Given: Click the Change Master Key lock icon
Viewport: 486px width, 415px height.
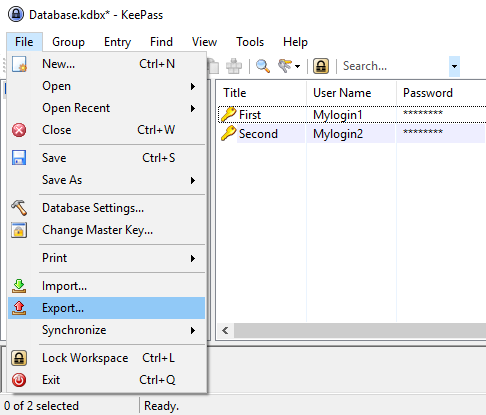Looking at the screenshot, I should tap(19, 230).
